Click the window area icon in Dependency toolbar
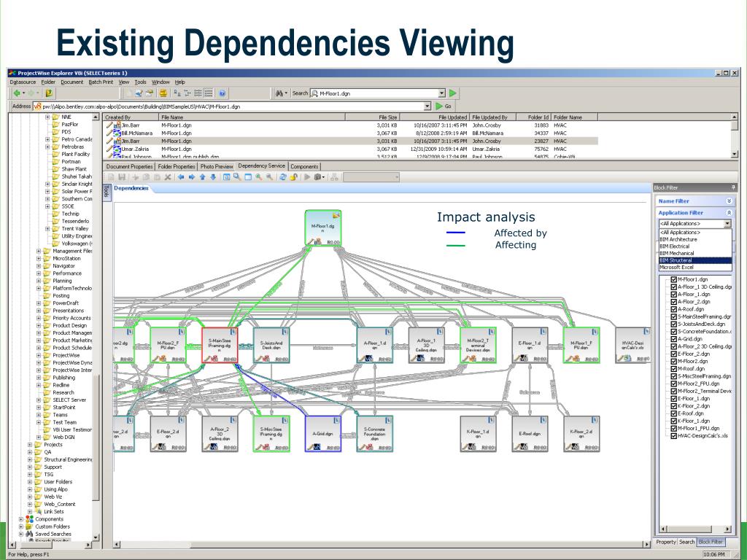The height and width of the screenshot is (560, 747). (248, 177)
